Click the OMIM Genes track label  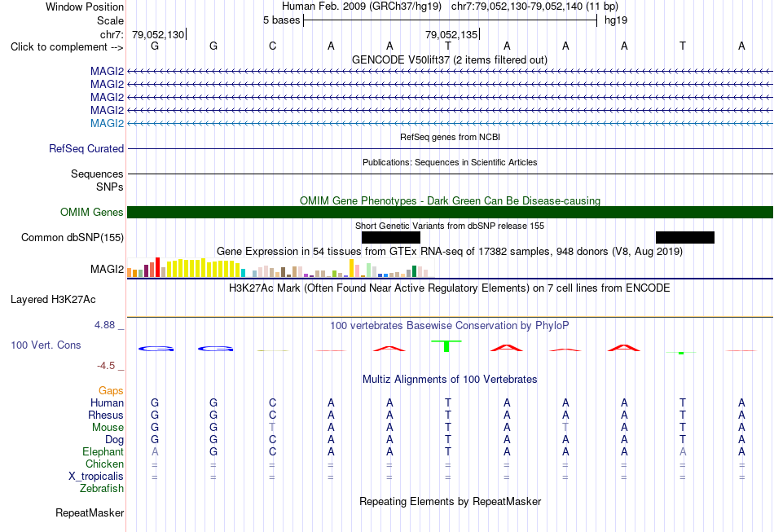pos(92,212)
